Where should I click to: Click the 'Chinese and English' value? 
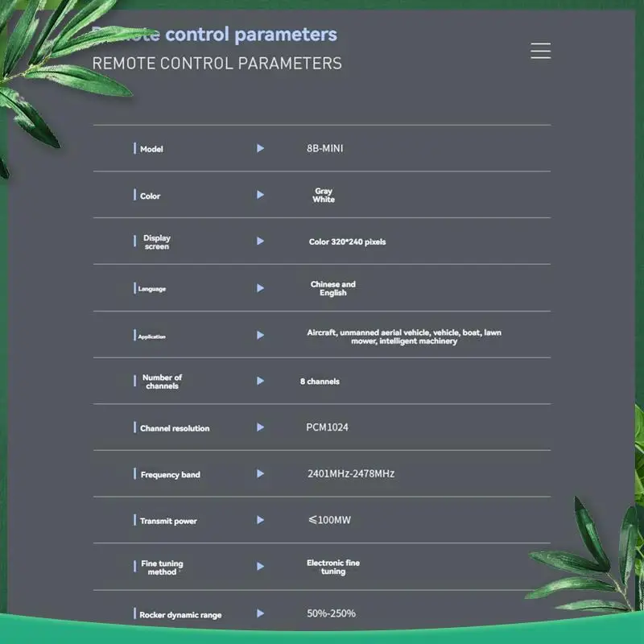333,288
